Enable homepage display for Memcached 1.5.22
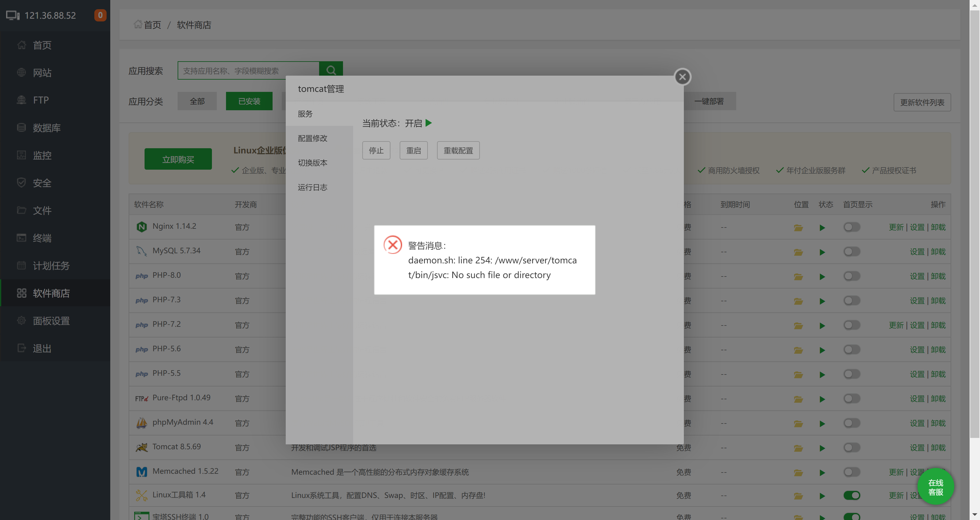 tap(852, 472)
